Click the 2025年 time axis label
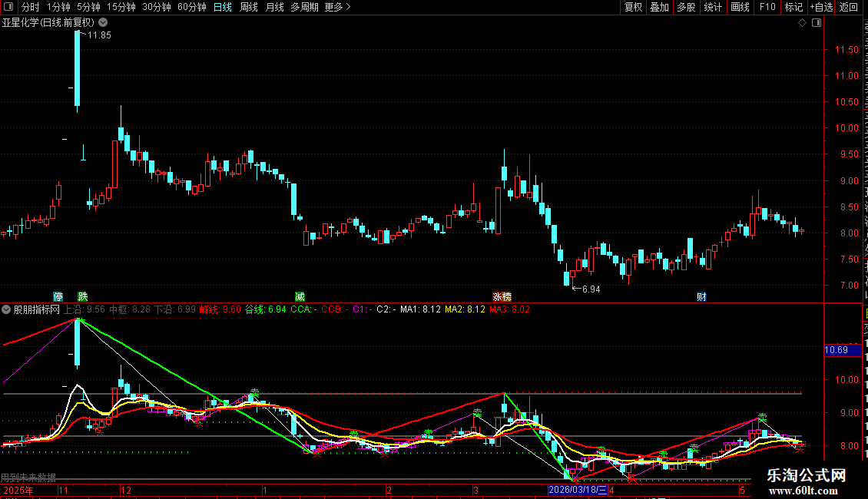The width and height of the screenshot is (868, 499). (18, 491)
